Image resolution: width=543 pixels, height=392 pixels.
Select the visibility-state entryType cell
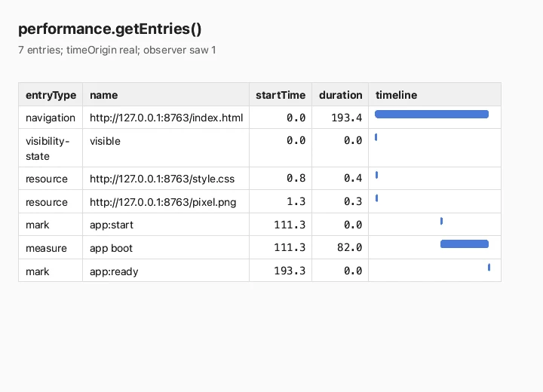pos(51,148)
